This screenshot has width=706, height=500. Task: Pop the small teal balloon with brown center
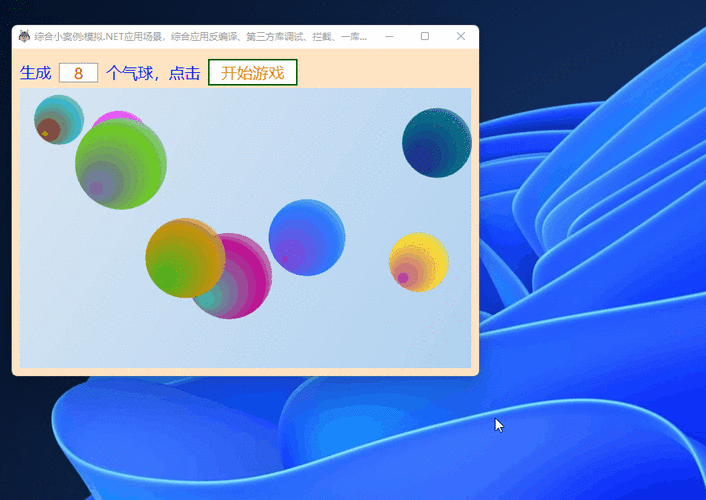tap(57, 118)
